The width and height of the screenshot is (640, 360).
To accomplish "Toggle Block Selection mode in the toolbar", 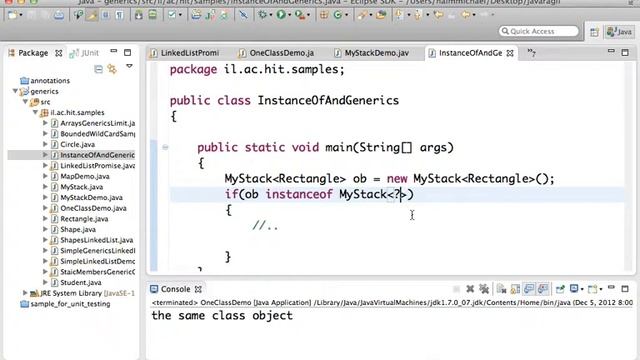I will [106, 15].
